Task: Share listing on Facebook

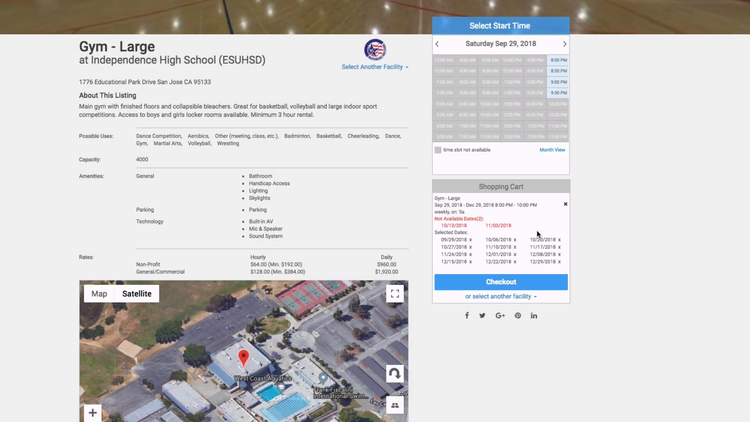Action: (x=467, y=316)
